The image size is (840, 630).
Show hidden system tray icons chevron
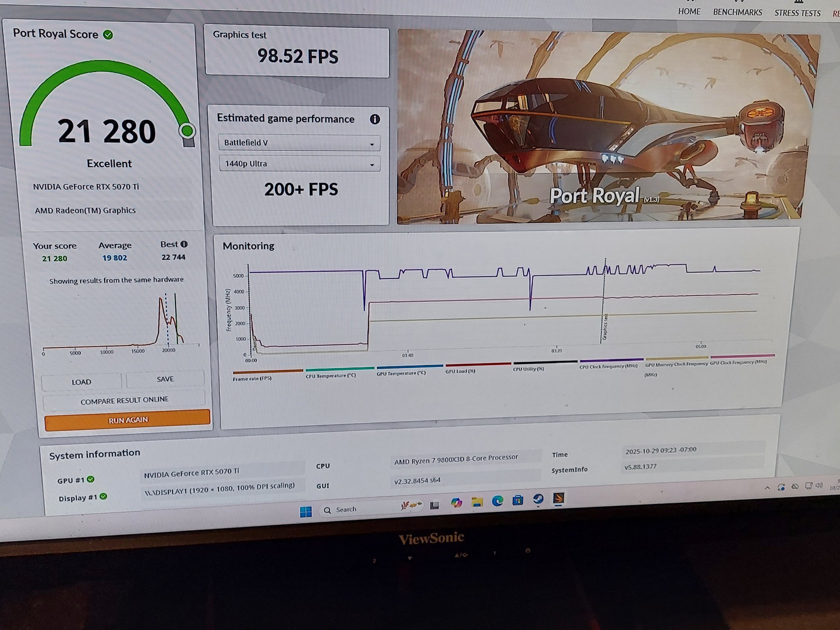click(x=767, y=488)
